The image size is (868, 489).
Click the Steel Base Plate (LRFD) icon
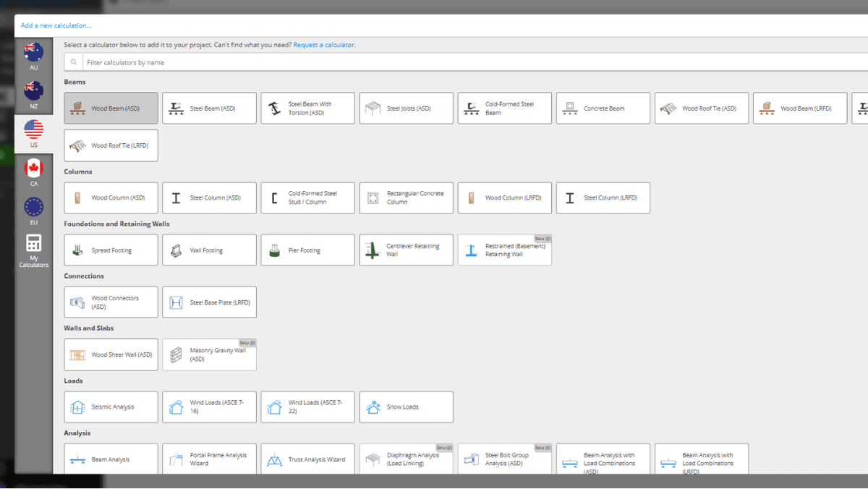176,302
